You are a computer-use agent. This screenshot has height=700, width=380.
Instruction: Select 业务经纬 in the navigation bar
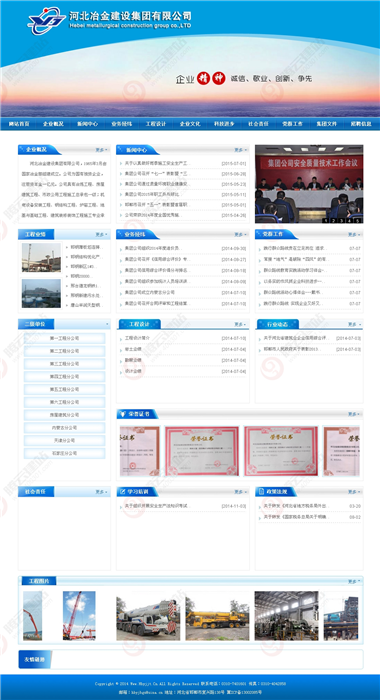121,124
